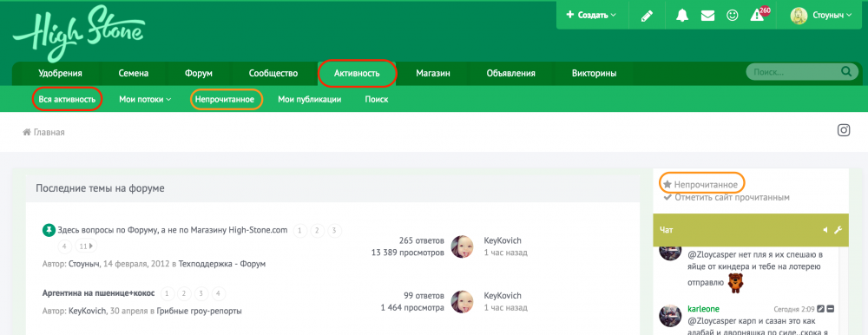Open the Стоуныч user menu
Screen dimensions: 868x335
tap(821, 16)
